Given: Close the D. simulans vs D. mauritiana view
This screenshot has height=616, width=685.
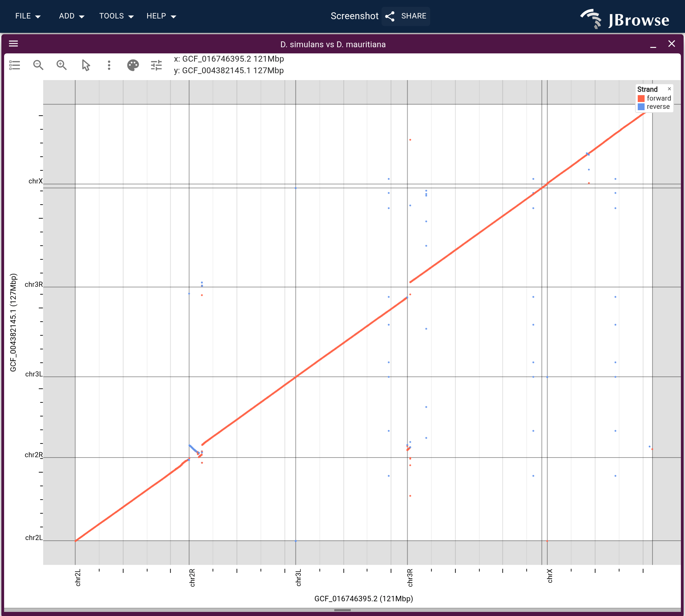Looking at the screenshot, I should (x=672, y=44).
